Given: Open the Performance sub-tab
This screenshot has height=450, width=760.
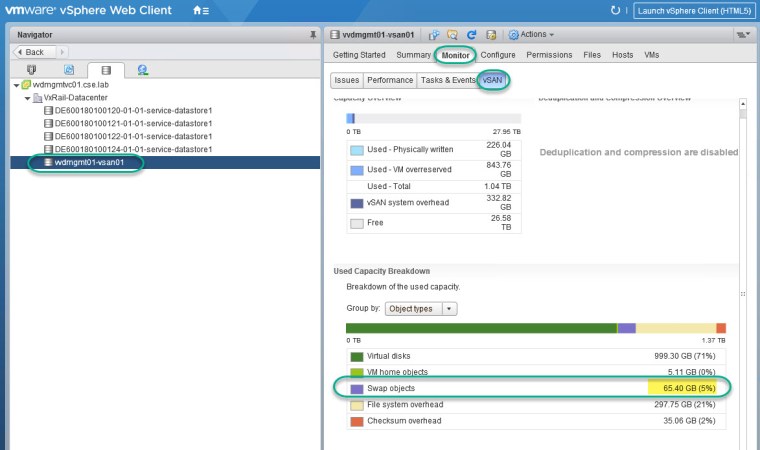Looking at the screenshot, I should tap(389, 80).
